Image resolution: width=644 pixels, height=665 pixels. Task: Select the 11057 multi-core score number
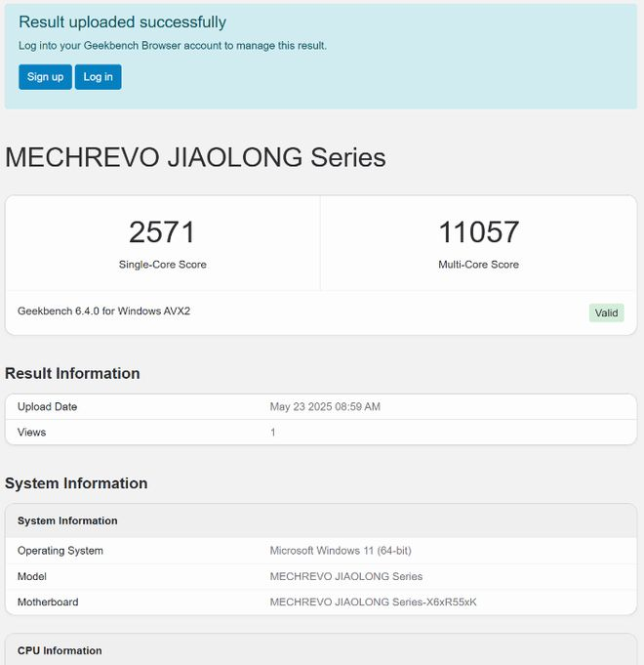[478, 232]
